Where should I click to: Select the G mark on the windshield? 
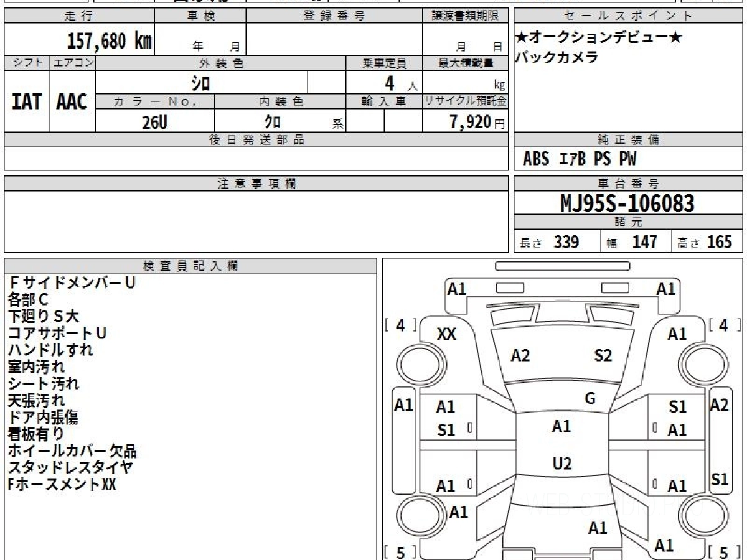coord(590,399)
